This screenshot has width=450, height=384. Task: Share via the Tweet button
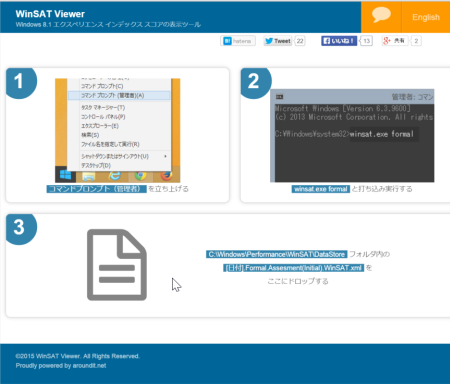[x=278, y=41]
